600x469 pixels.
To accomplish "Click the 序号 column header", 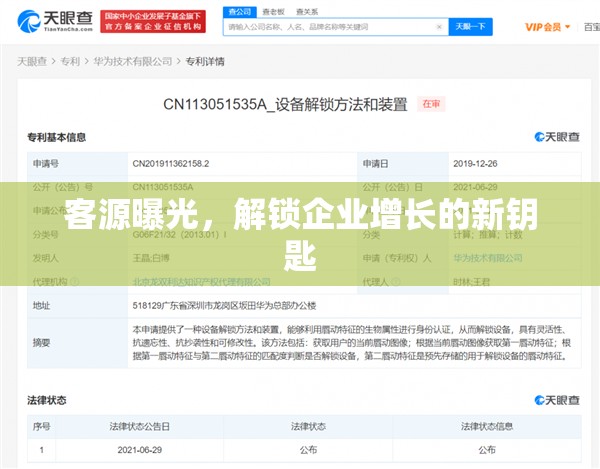I will 41,427.
